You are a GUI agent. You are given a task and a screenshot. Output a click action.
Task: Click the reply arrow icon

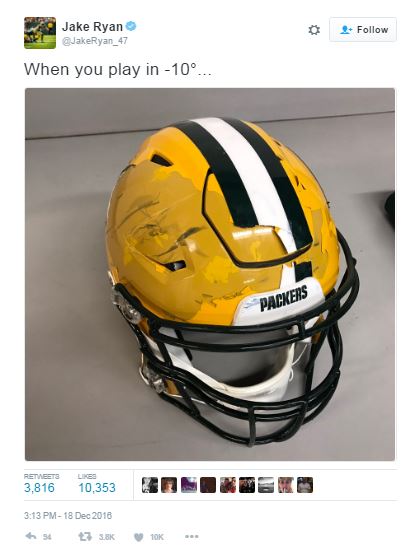[x=31, y=536]
